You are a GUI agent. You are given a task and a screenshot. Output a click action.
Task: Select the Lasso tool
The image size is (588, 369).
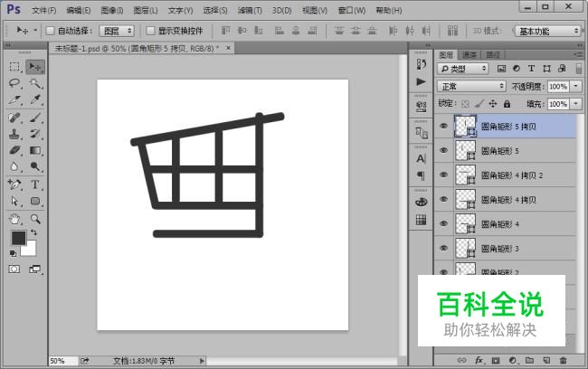pos(14,83)
